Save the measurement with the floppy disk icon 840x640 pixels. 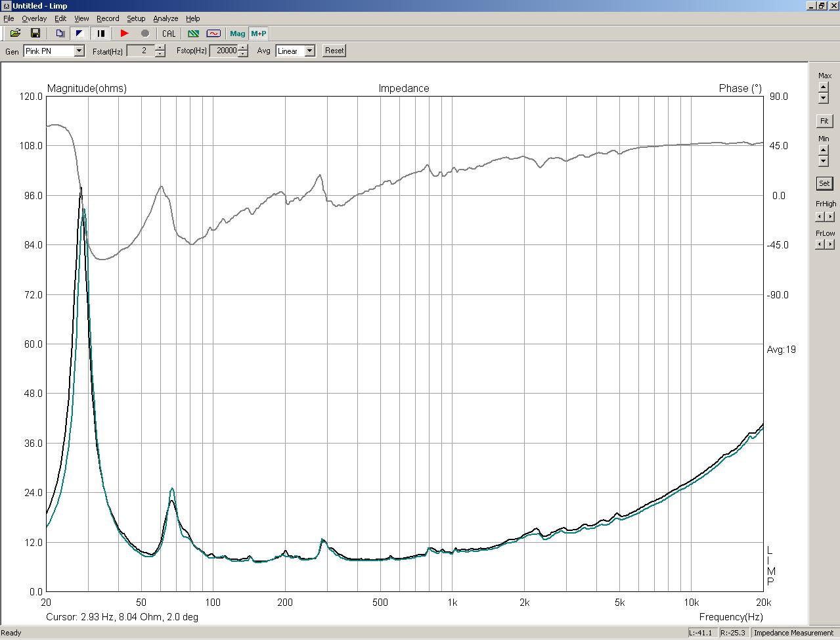[x=35, y=34]
